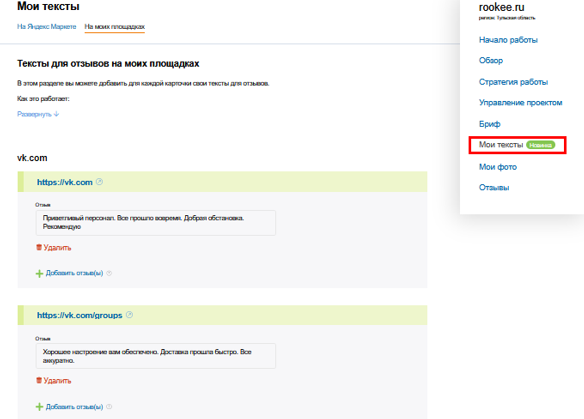Click Удалить text under the vk.com review
This screenshot has height=419, width=584.
coord(57,248)
